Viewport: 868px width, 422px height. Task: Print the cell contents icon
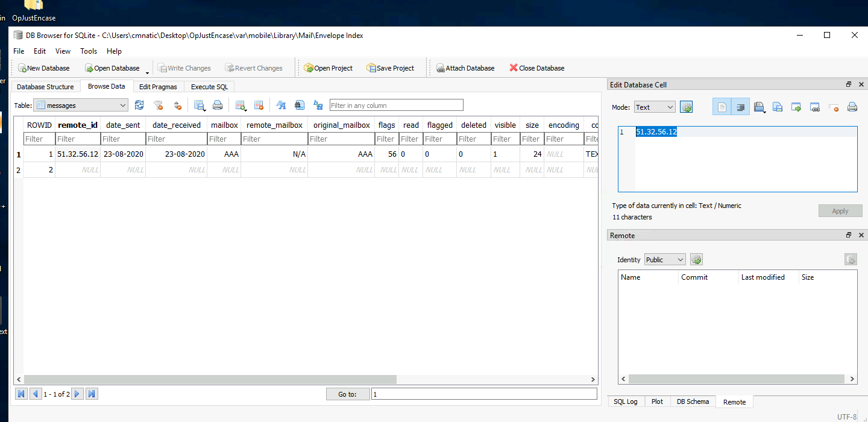coord(852,107)
